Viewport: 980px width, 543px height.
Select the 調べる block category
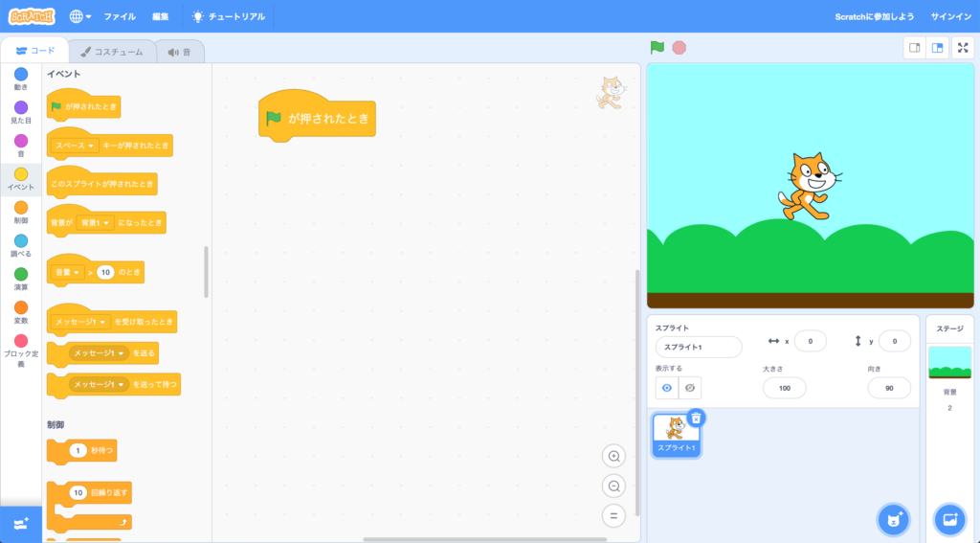tap(21, 245)
